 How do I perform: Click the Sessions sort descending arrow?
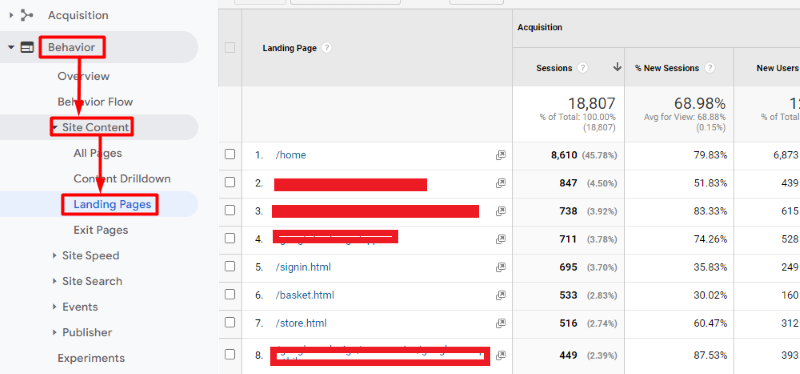[x=617, y=67]
